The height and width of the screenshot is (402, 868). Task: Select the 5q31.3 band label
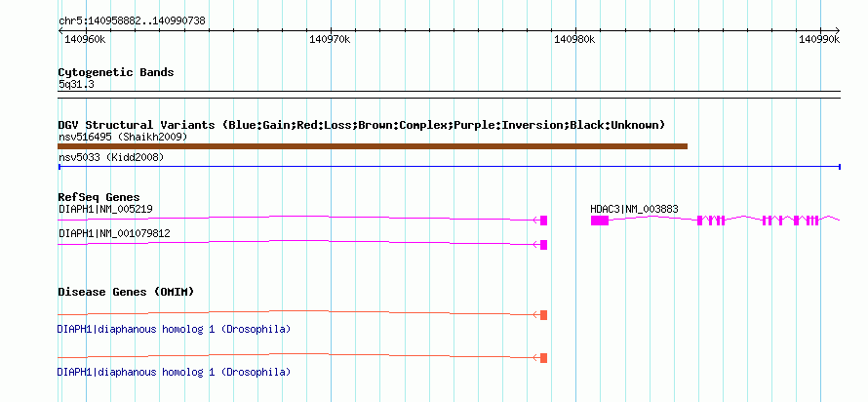tap(76, 85)
